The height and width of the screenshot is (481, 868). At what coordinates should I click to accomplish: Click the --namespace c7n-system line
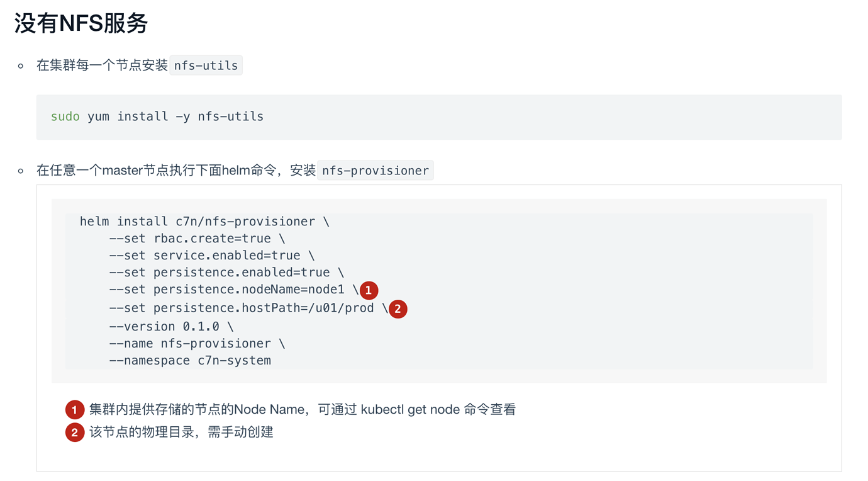tap(190, 361)
